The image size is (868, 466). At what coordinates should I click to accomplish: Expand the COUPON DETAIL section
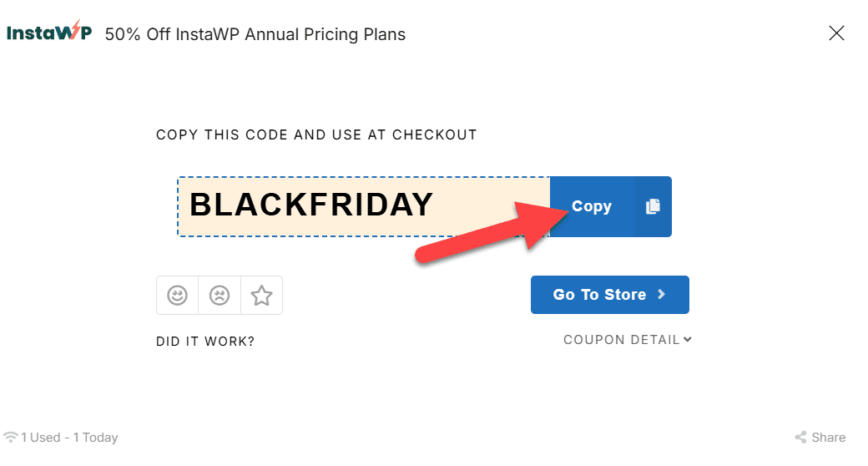pyautogui.click(x=627, y=340)
